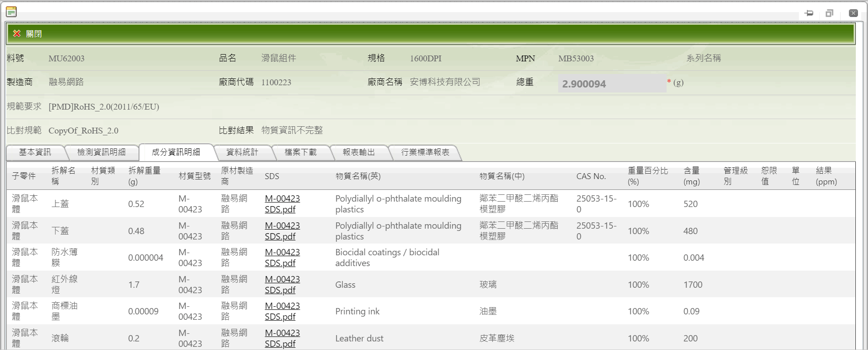Click the 滾輪 cell
This screenshot has height=350, width=868.
60,338
